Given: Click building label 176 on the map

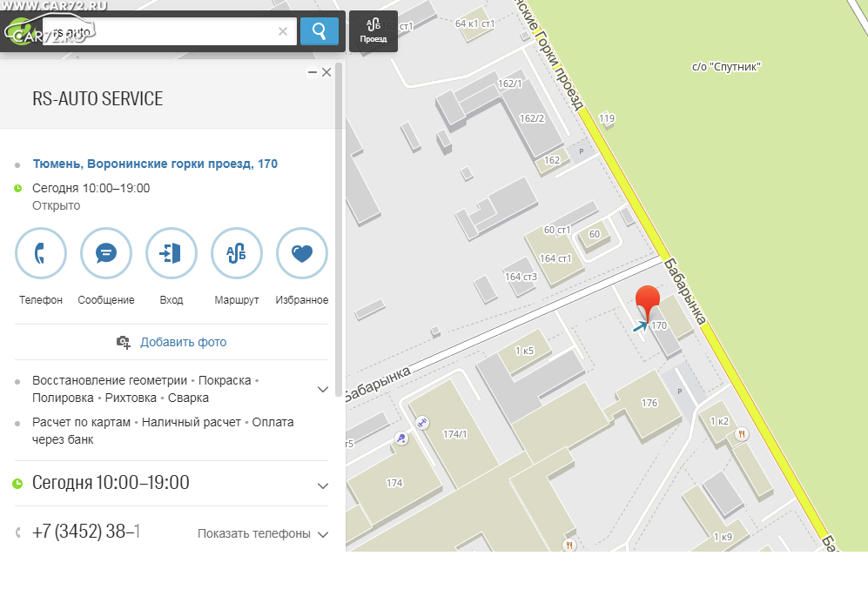Looking at the screenshot, I should 649,403.
